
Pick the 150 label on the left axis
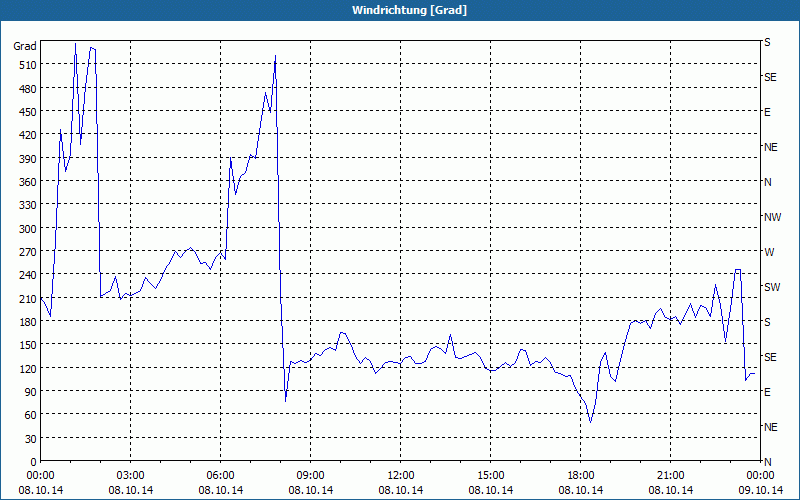pyautogui.click(x=28, y=345)
